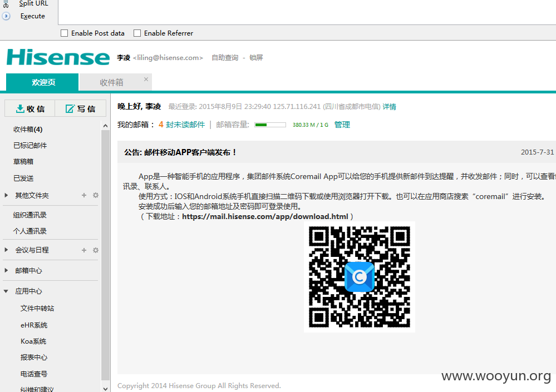Click the Split URL scissors icon
This screenshot has width=556, height=392.
pos(6,3)
